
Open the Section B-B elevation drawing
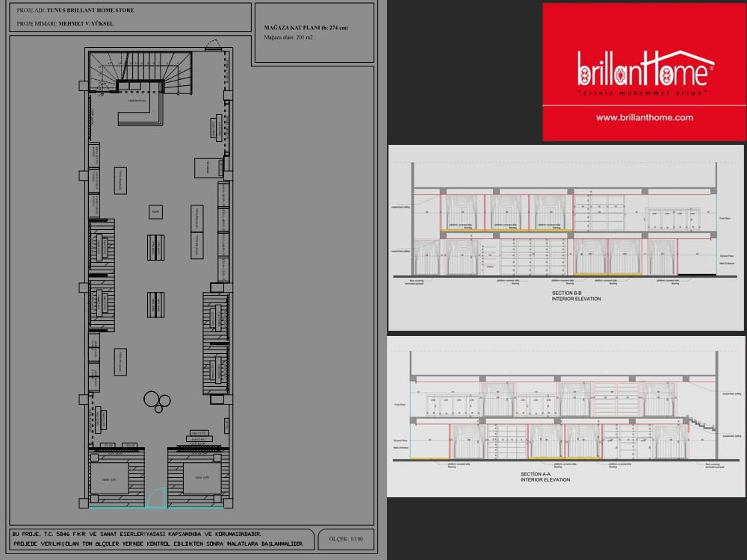(566, 237)
